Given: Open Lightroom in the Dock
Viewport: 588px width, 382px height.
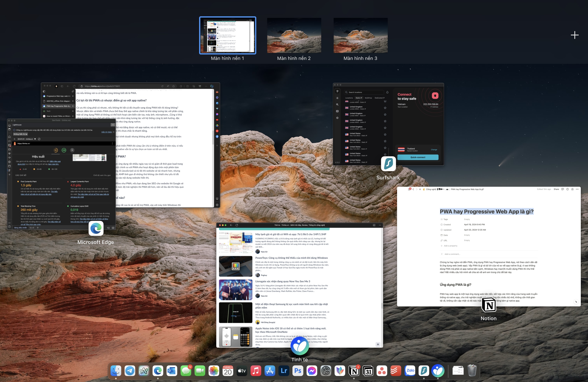Looking at the screenshot, I should [284, 371].
